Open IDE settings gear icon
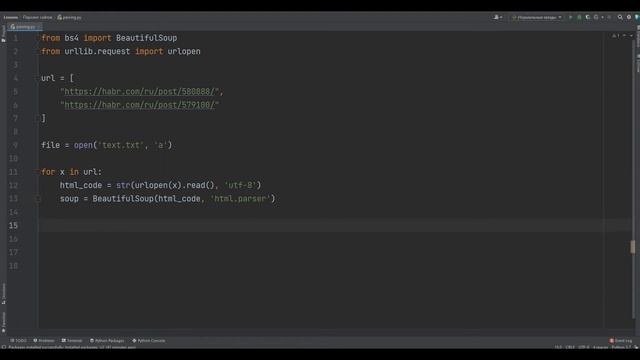Screen dimensions: 640x360 tap(629, 17)
